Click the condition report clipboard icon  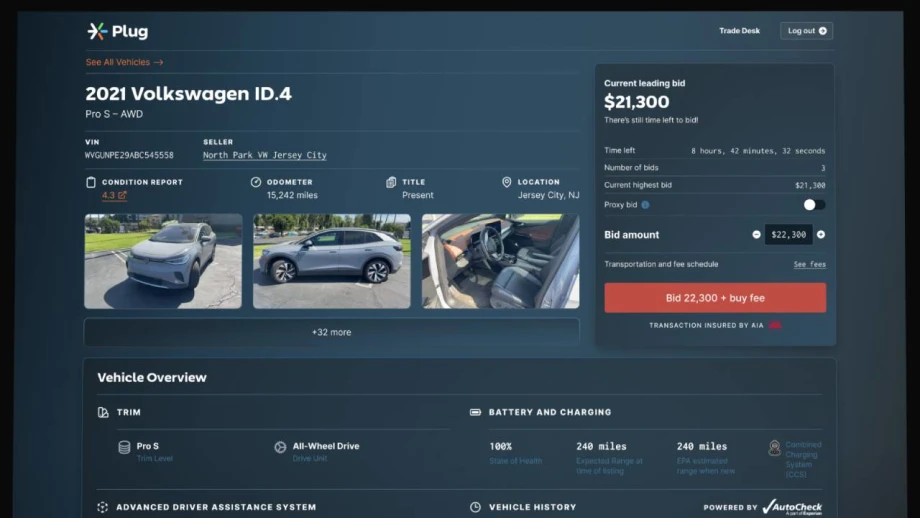click(x=91, y=182)
